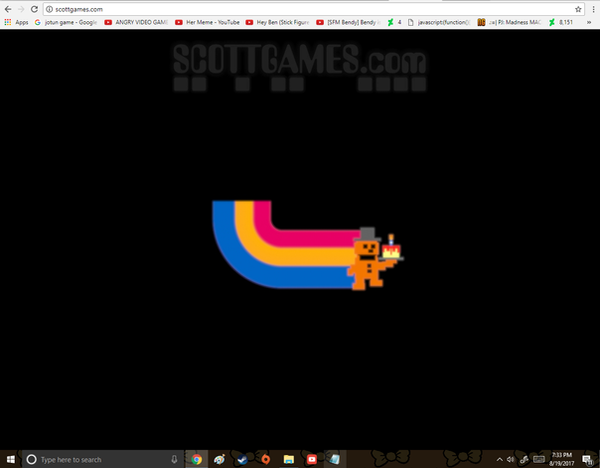Click the 'Type here to search' box

tap(103, 459)
